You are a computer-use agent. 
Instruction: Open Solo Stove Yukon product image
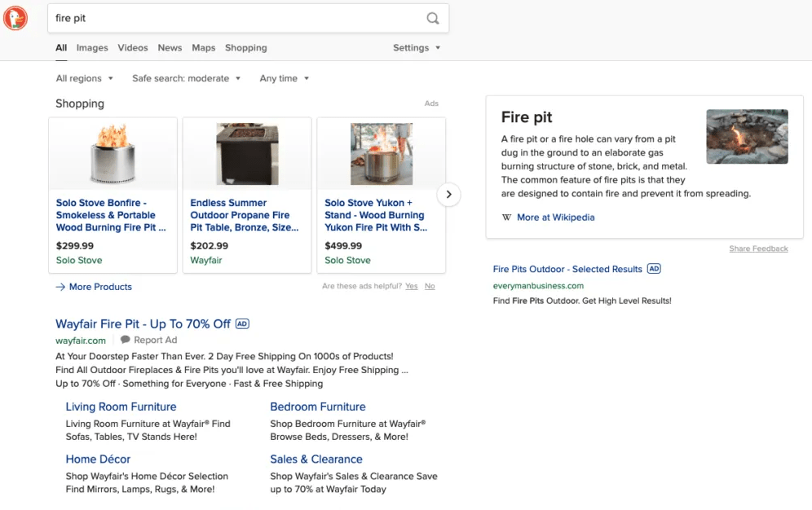pos(382,154)
